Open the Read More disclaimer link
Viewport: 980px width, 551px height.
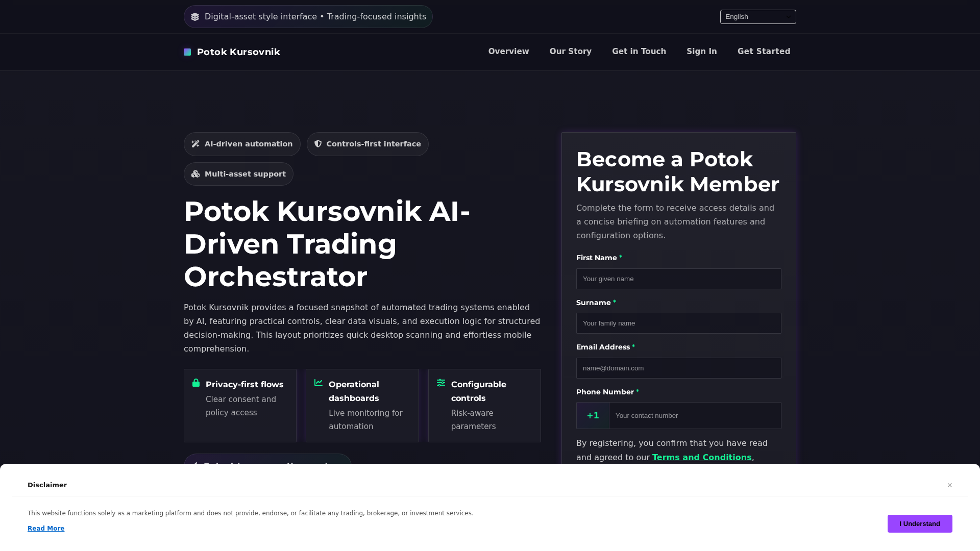(x=46, y=529)
